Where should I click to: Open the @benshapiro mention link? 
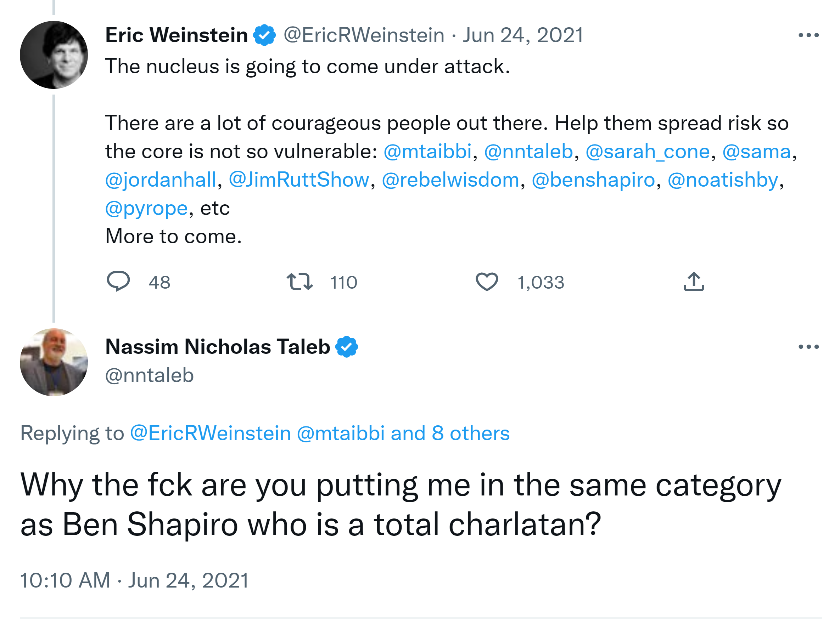(593, 180)
